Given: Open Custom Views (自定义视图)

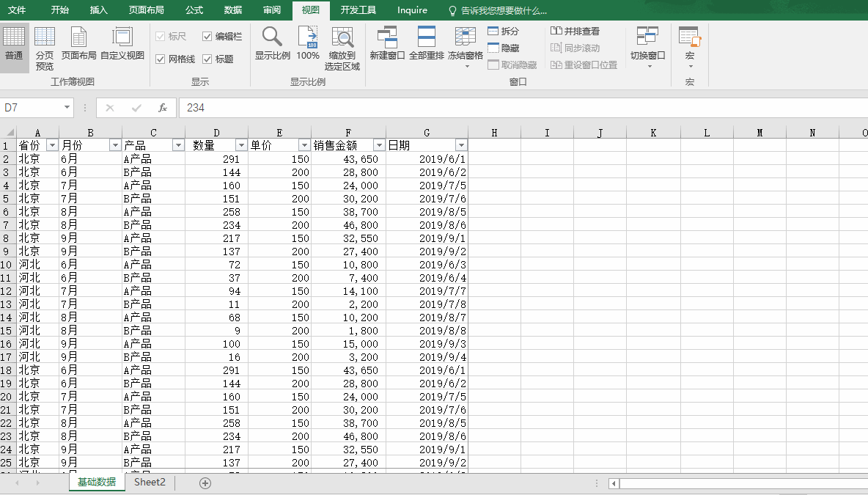Looking at the screenshot, I should [122, 44].
